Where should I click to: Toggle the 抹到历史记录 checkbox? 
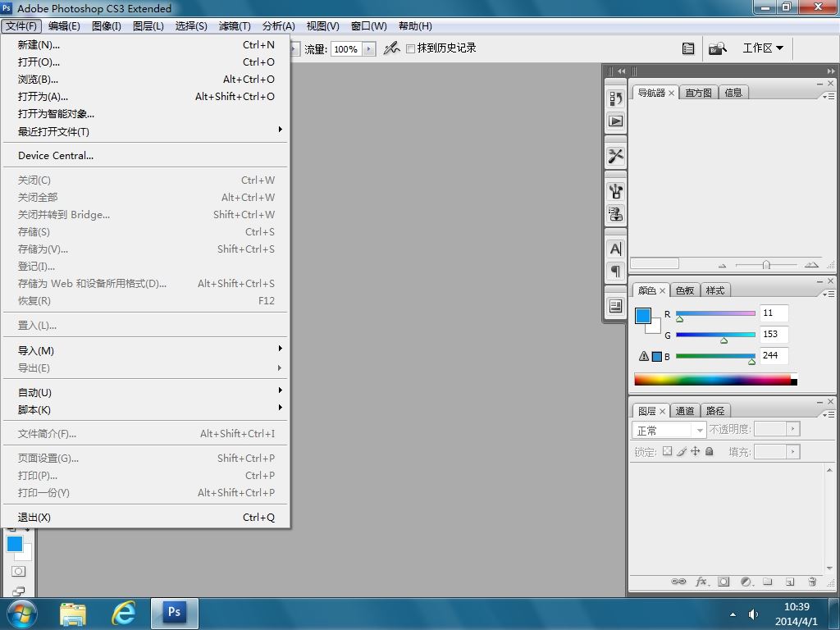410,48
